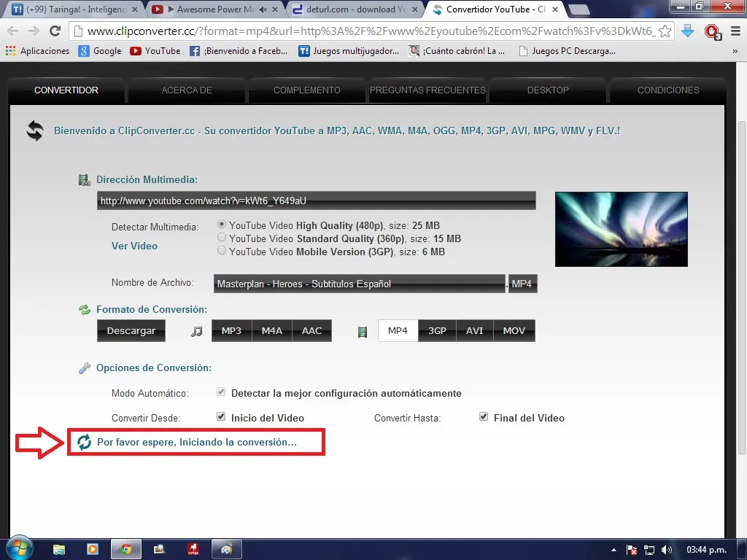Screen dimensions: 747x560
Task: Select High Quality (480p) radio option
Action: [222, 224]
